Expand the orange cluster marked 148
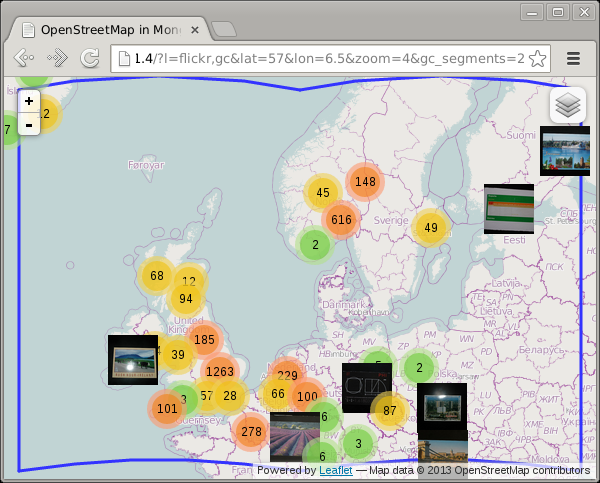600x483 pixels. pos(365,181)
